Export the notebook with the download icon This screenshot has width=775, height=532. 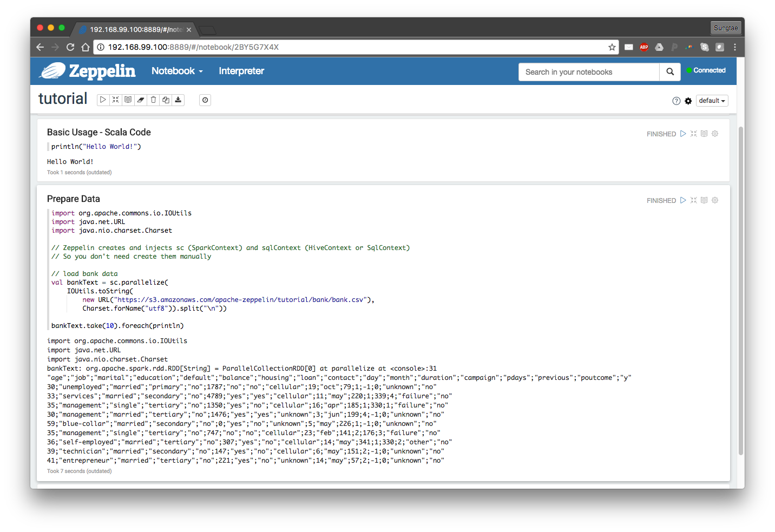point(178,100)
